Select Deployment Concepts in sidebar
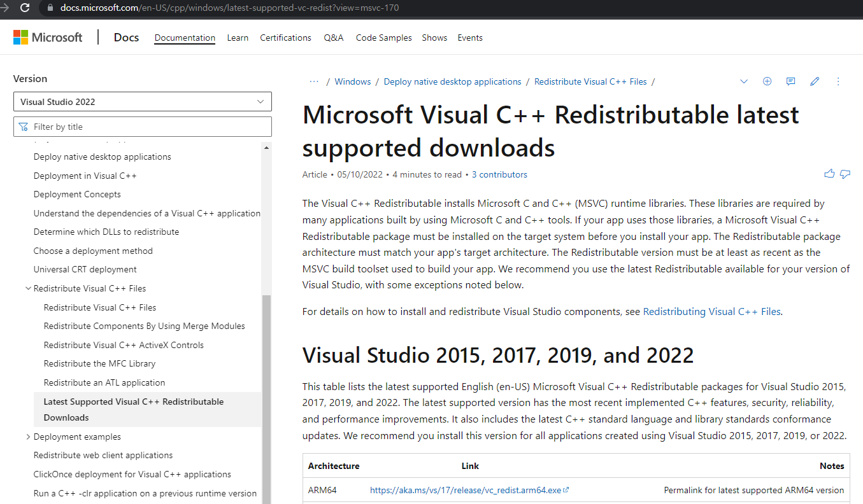Image resolution: width=863 pixels, height=504 pixels. 77,194
